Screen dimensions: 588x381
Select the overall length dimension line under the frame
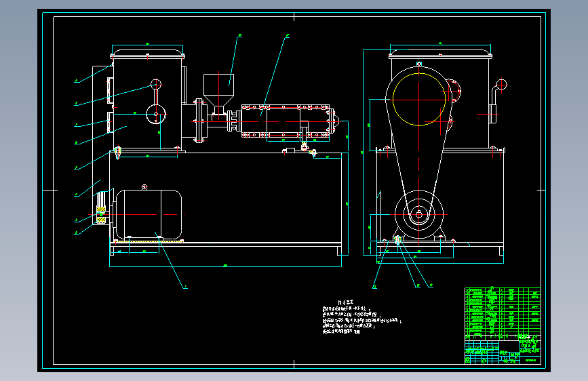225,266
